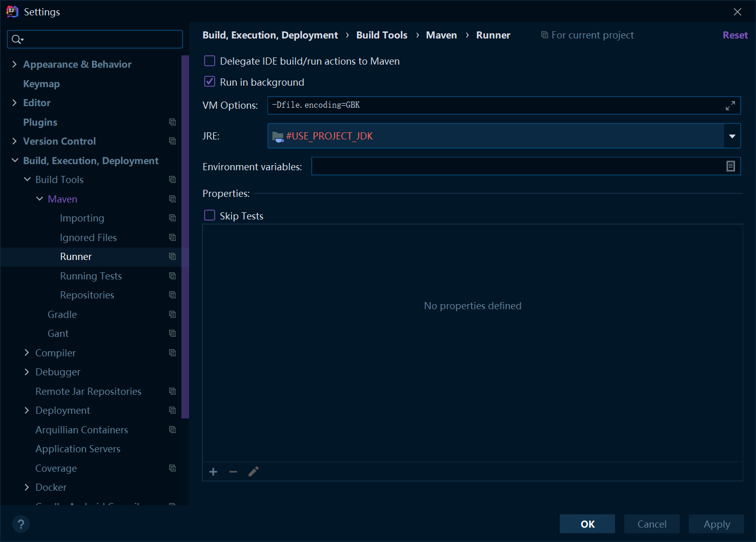Image resolution: width=756 pixels, height=542 pixels.
Task: Expand the Debugger node
Action: pyautogui.click(x=27, y=372)
